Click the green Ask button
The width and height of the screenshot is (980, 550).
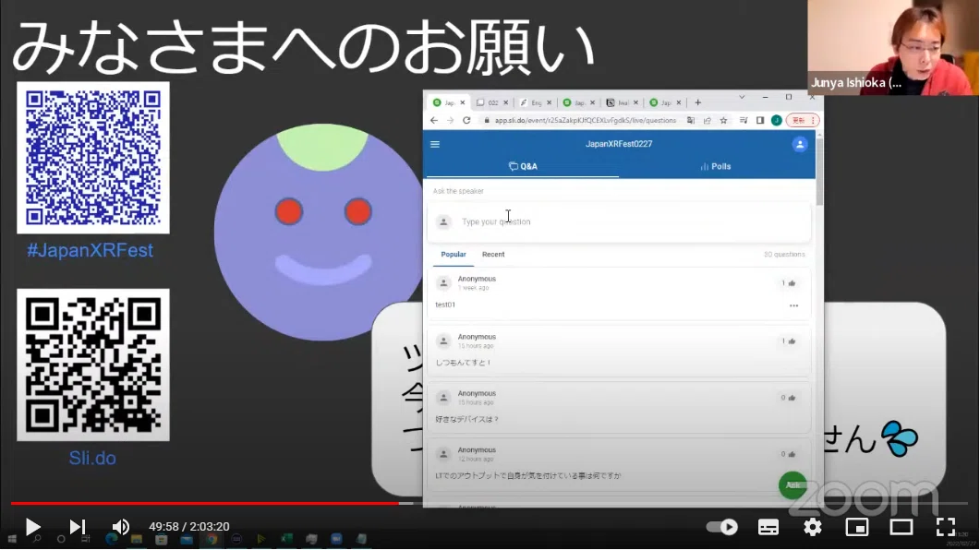(x=792, y=485)
